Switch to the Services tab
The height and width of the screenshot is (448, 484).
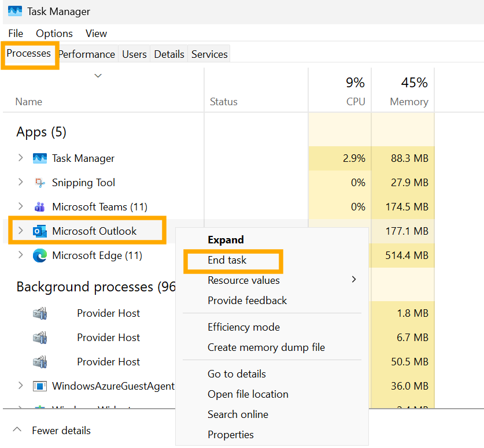[x=209, y=54]
